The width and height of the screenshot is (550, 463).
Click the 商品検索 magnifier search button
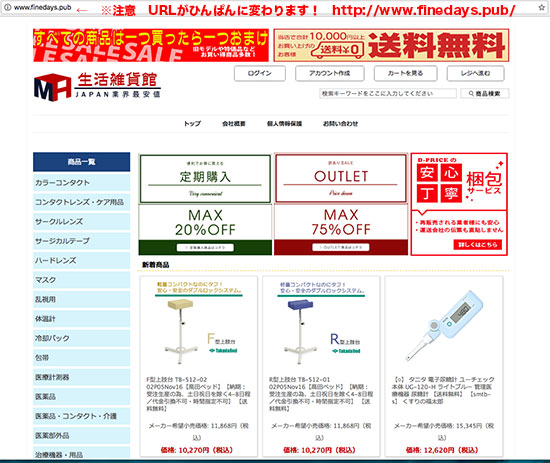tap(485, 94)
